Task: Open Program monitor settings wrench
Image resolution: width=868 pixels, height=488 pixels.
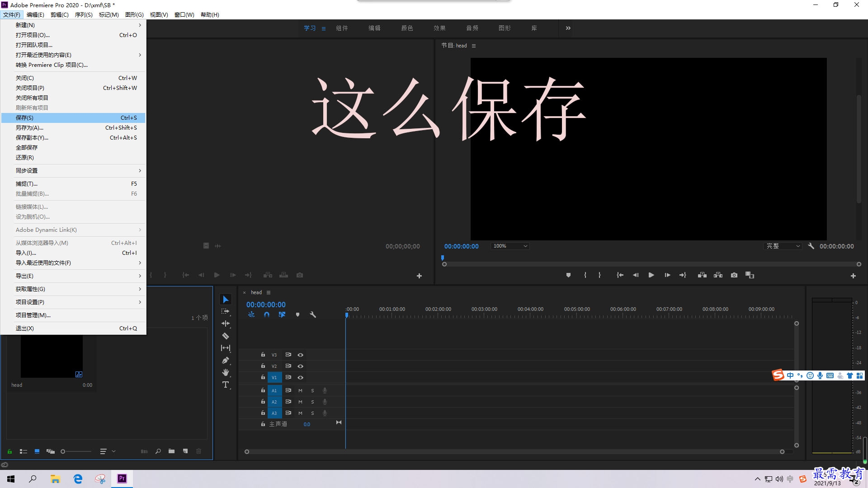Action: coord(811,246)
